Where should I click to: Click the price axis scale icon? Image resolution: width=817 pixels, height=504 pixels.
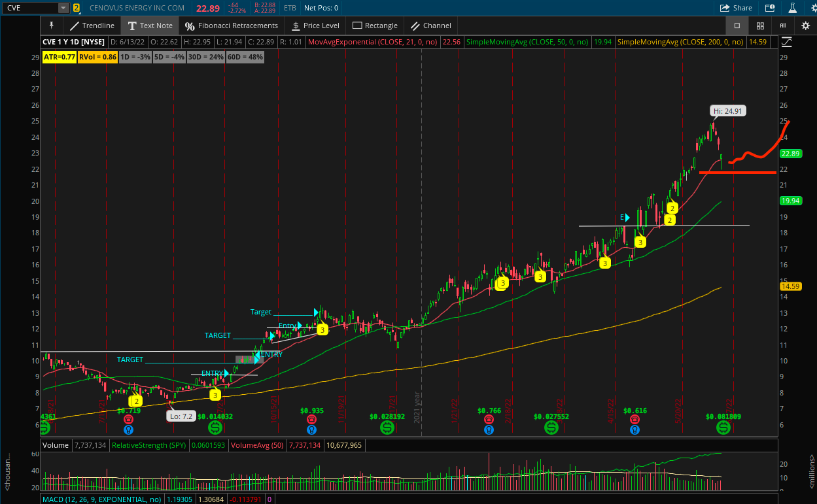[x=786, y=42]
